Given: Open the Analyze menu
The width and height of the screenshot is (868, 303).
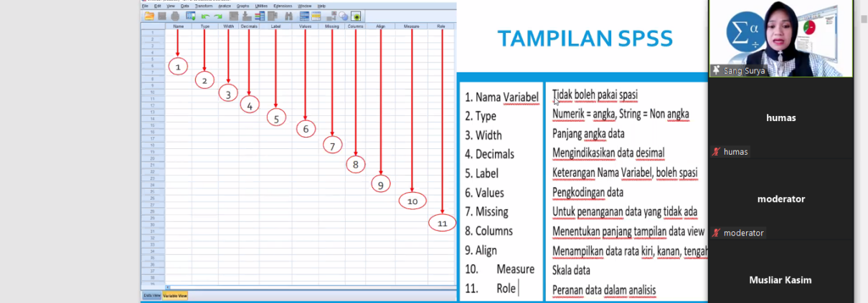Looking at the screenshot, I should [x=225, y=6].
